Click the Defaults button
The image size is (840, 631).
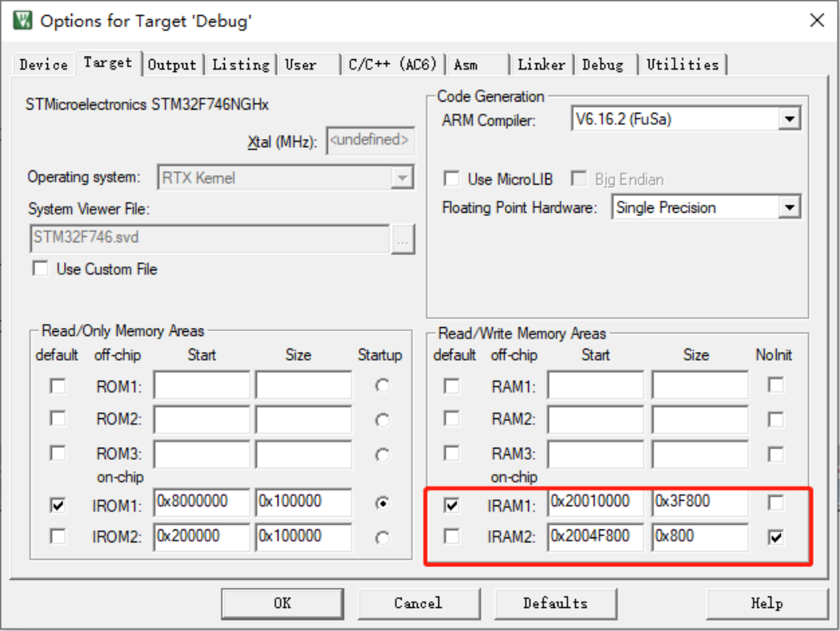click(x=554, y=603)
